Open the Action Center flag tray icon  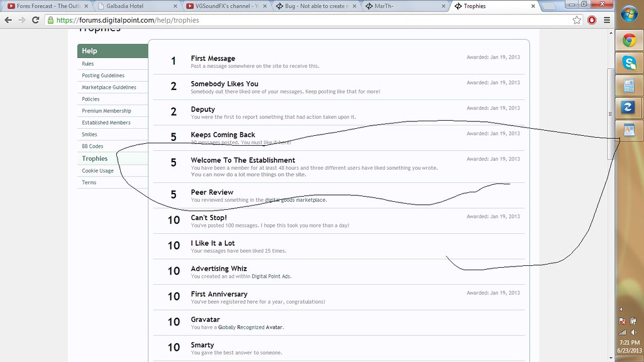pyautogui.click(x=622, y=321)
